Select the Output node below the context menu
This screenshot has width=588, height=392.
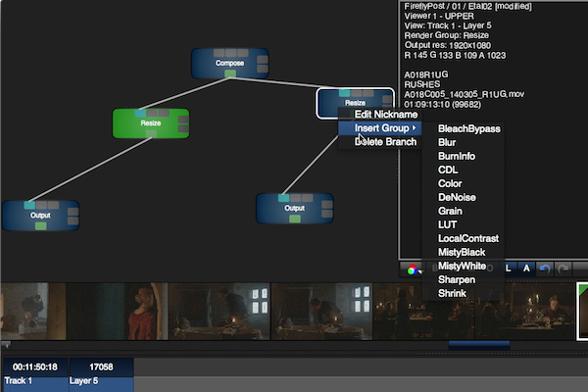click(294, 208)
